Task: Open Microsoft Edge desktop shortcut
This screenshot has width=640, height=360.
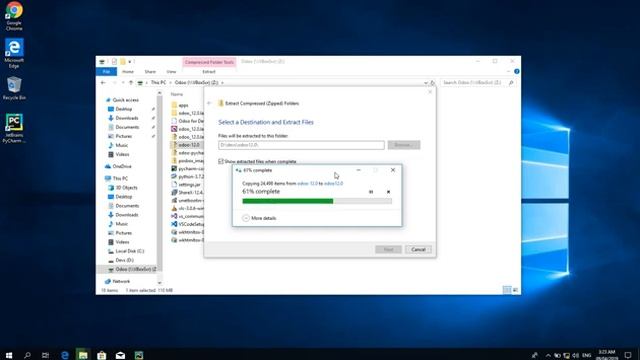Action: [x=14, y=53]
